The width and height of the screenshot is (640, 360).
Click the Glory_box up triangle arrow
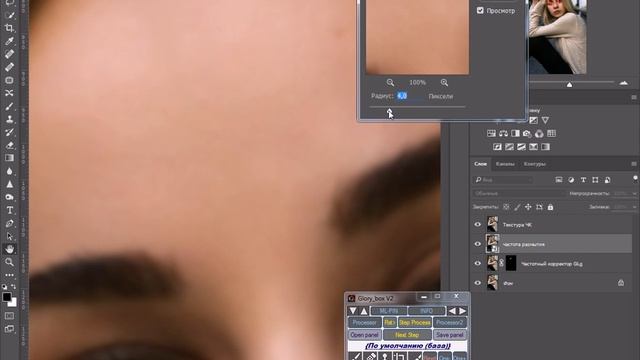click(364, 311)
